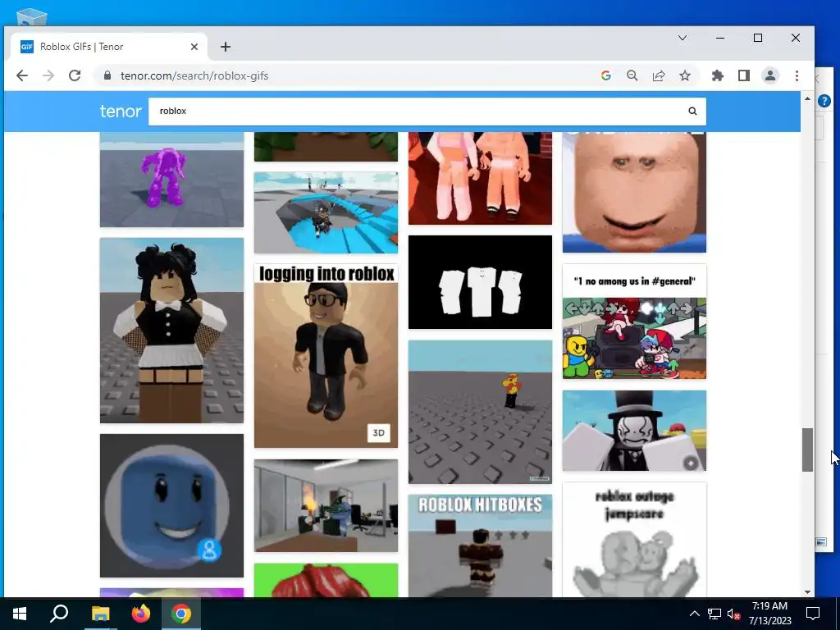Screen dimensions: 840x630
Task: Open the white torsos on black GIF
Action: coord(480,282)
